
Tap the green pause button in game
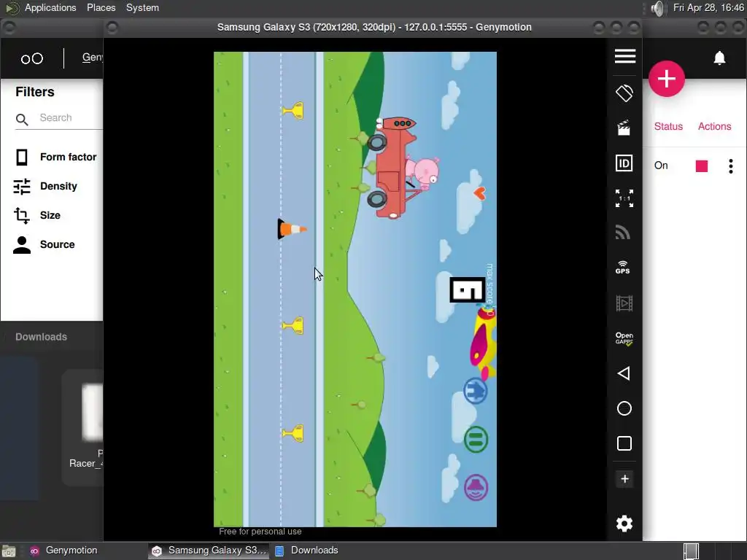pos(476,439)
